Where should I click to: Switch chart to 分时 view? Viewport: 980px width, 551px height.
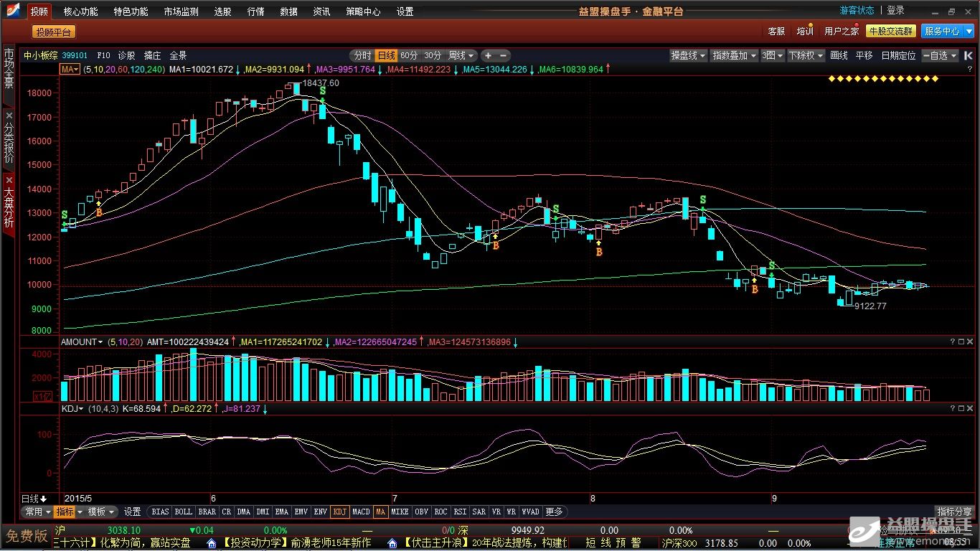[x=362, y=55]
